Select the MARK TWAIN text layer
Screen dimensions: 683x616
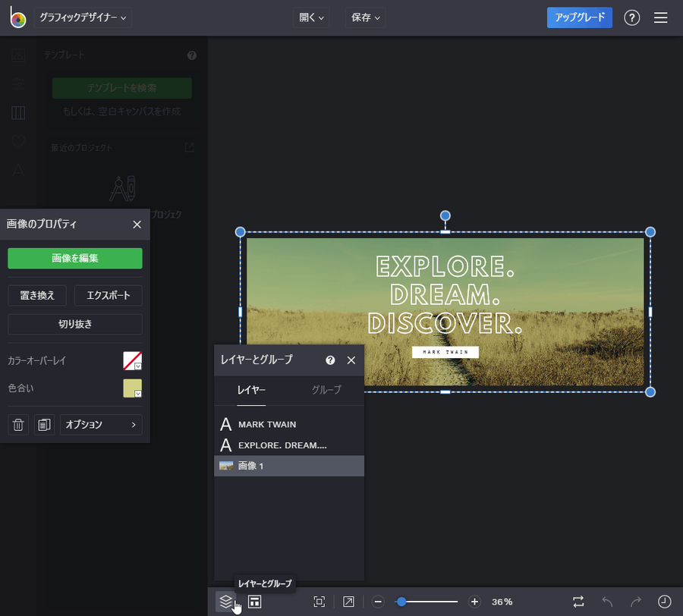tap(289, 425)
